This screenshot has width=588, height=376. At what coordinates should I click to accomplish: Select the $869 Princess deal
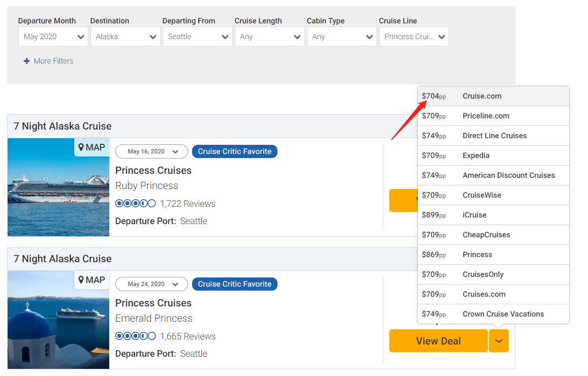(x=493, y=255)
